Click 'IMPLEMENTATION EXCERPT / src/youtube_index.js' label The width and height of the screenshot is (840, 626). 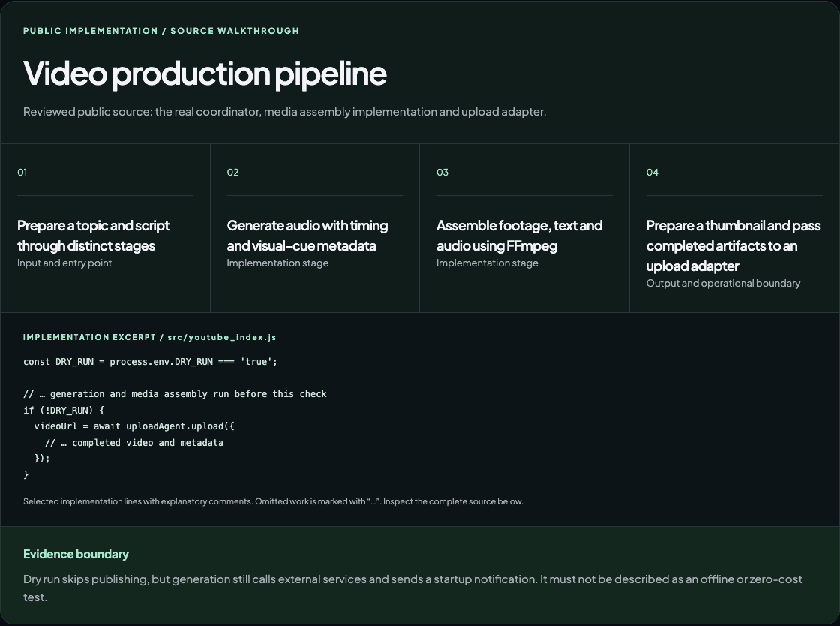(149, 337)
